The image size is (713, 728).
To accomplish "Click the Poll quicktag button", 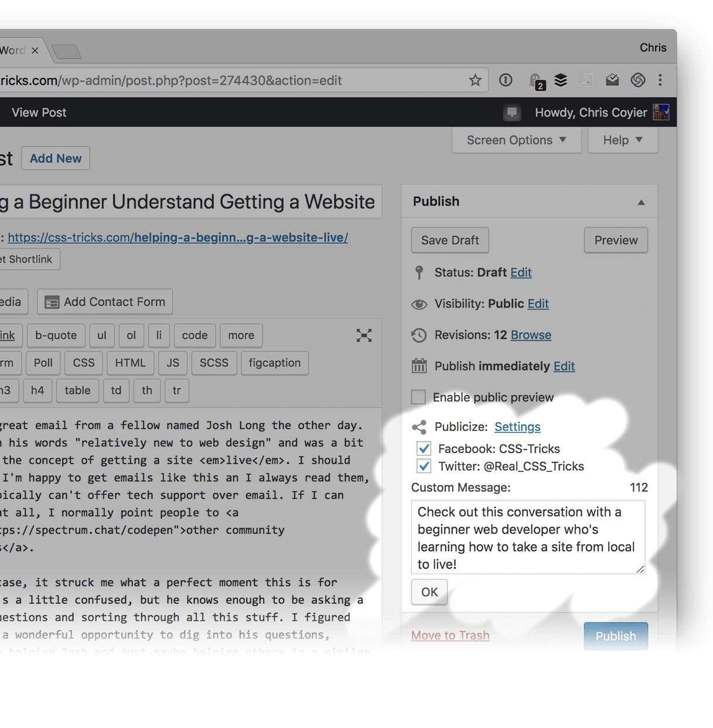I will 43,363.
